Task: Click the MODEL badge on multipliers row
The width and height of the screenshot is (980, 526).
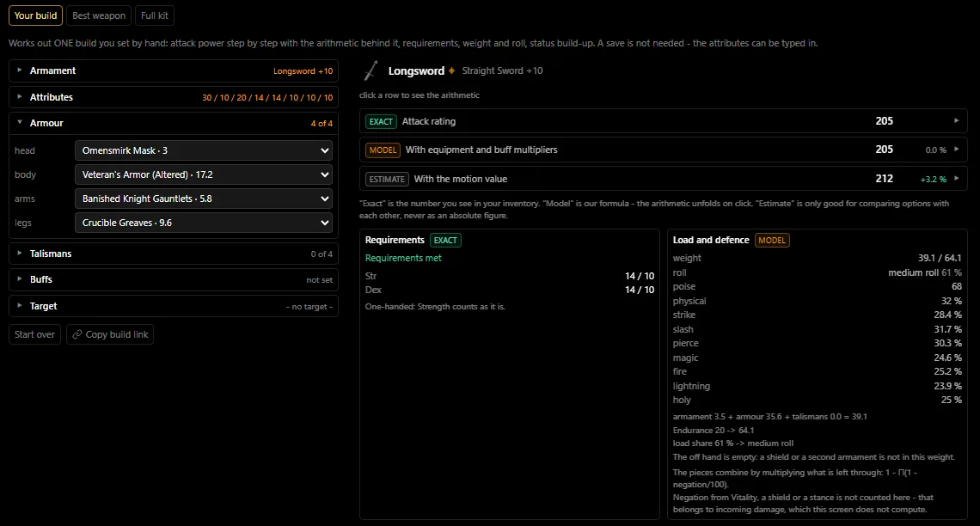Action: point(383,150)
